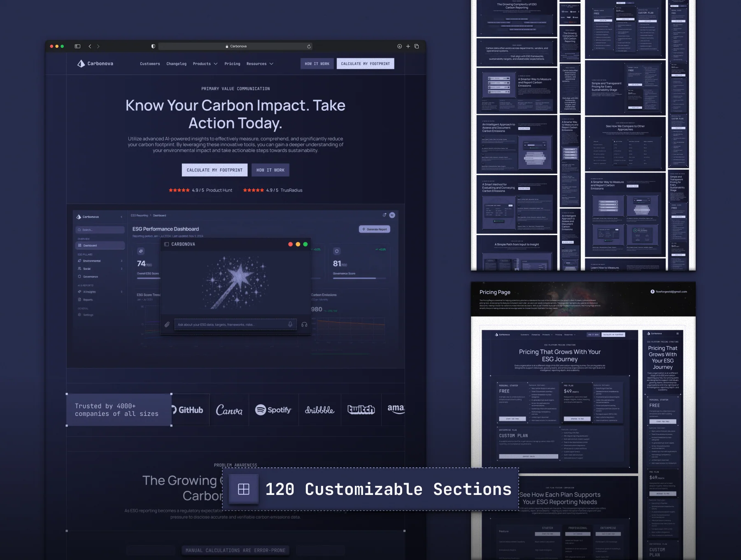This screenshot has height=560, width=741.
Task: Open See How We Compare section thumbnail
Action: point(625,144)
